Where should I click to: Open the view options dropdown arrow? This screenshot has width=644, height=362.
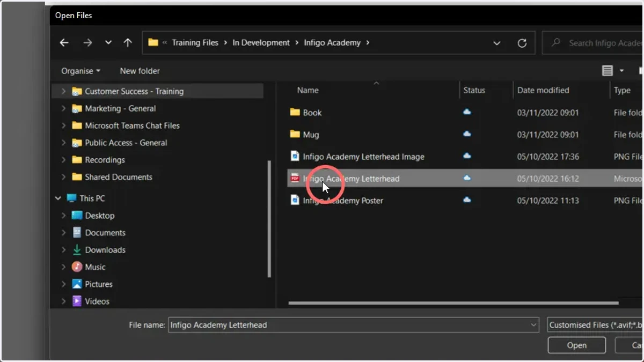(x=621, y=71)
